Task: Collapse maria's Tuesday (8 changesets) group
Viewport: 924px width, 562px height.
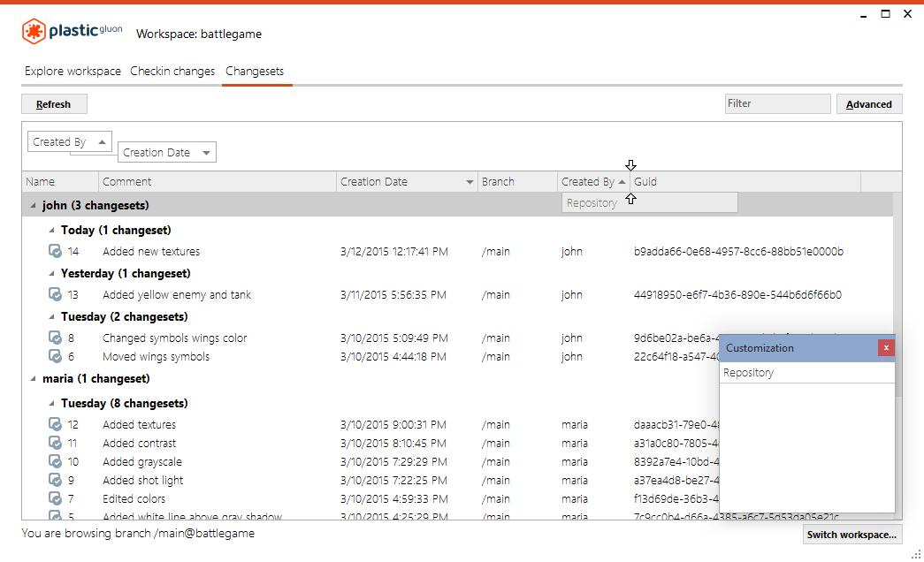Action: click(51, 404)
